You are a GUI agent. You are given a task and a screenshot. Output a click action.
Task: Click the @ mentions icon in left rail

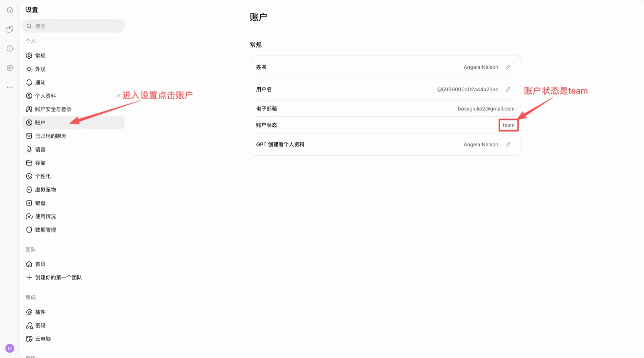pos(10,68)
